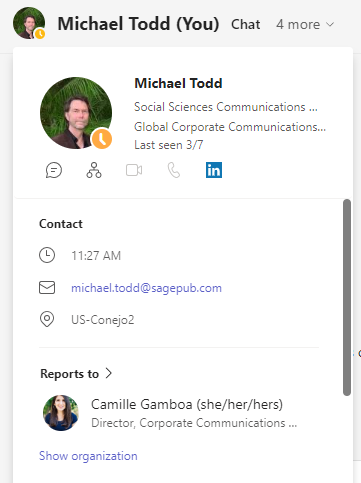Open Camille Gamboa's profile picture
Viewport: 361px width, 483px height.
pyautogui.click(x=61, y=413)
